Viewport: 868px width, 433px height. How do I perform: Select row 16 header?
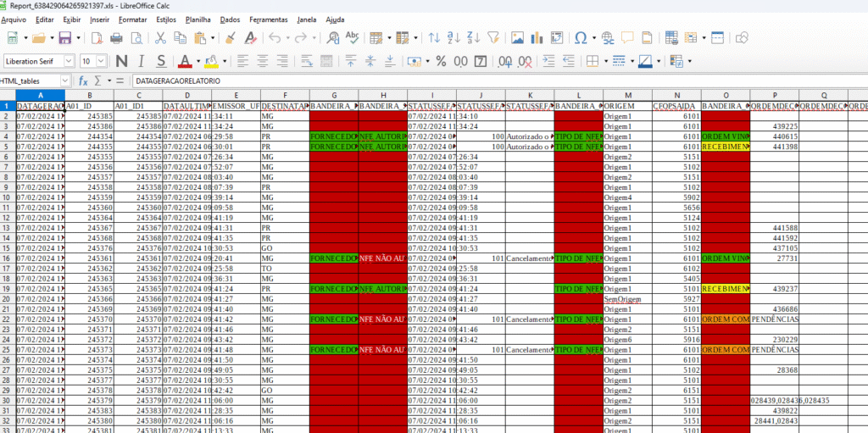[x=8, y=258]
